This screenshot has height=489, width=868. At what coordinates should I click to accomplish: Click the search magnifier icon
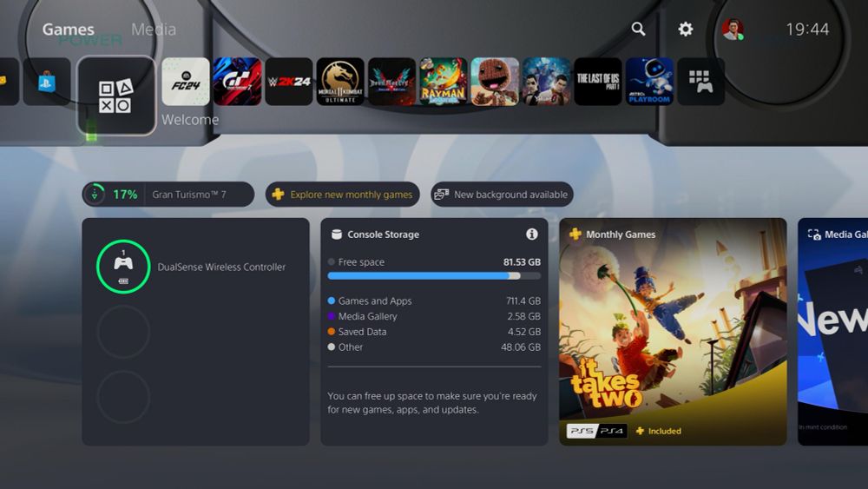(x=638, y=29)
